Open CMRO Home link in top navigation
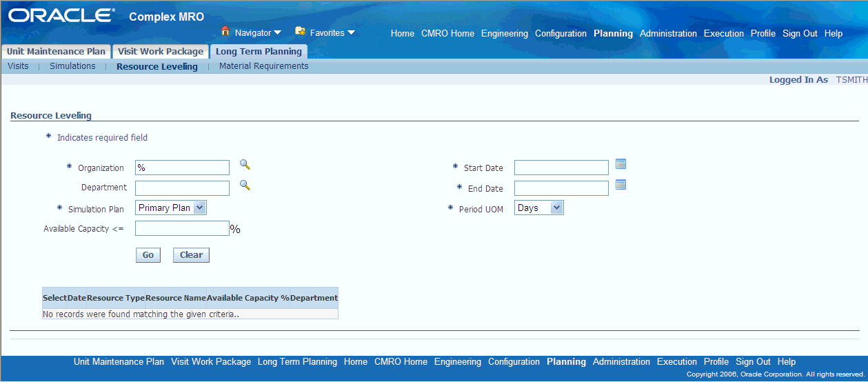This screenshot has width=868, height=382. point(448,33)
